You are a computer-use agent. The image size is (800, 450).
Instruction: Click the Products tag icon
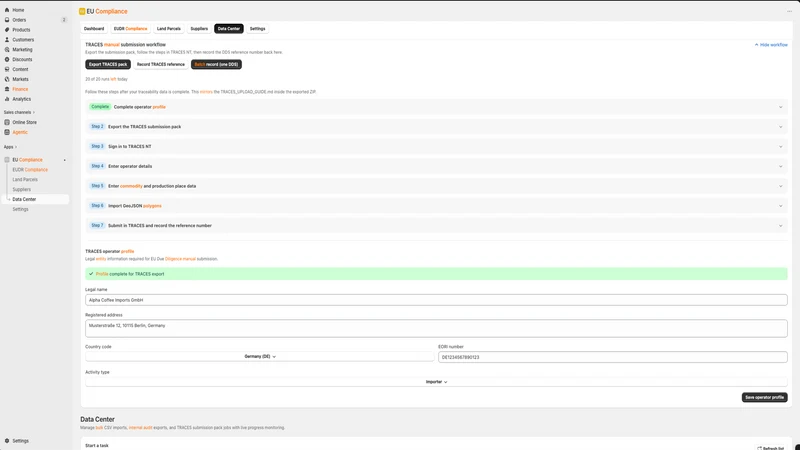[x=7, y=30]
